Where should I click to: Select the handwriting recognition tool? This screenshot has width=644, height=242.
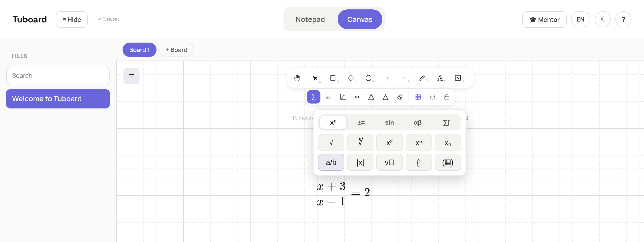(328, 97)
